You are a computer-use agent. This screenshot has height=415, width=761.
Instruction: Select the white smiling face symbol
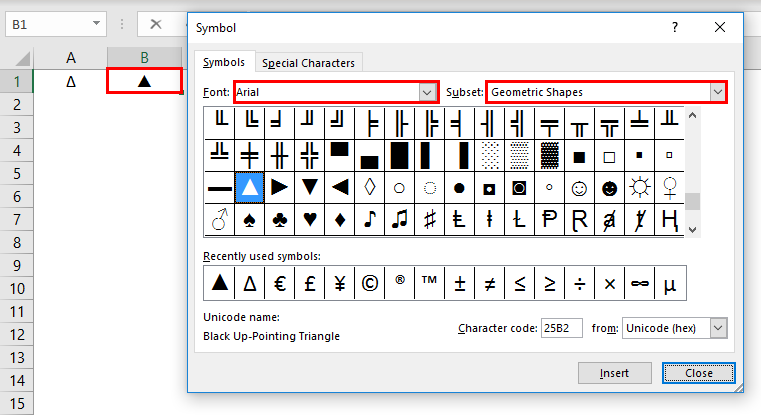[x=579, y=187]
